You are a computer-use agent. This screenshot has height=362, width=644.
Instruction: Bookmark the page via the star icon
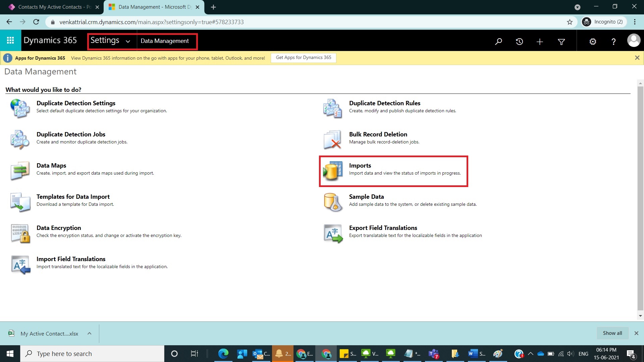(570, 22)
